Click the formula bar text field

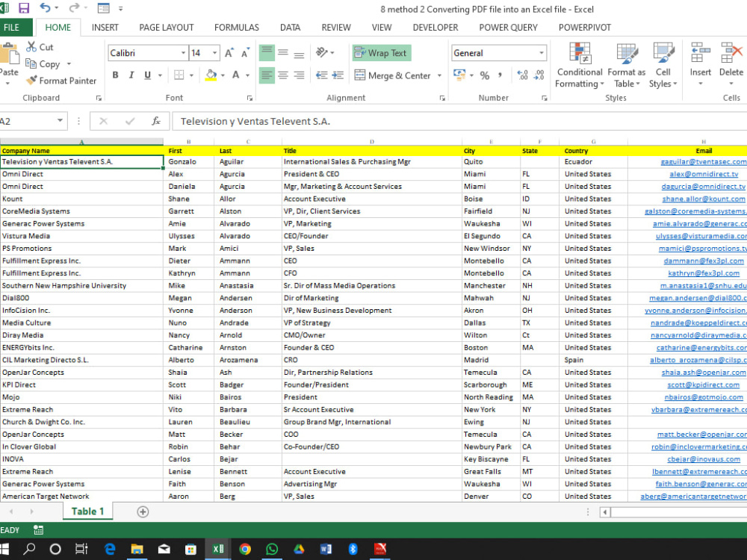(x=459, y=121)
